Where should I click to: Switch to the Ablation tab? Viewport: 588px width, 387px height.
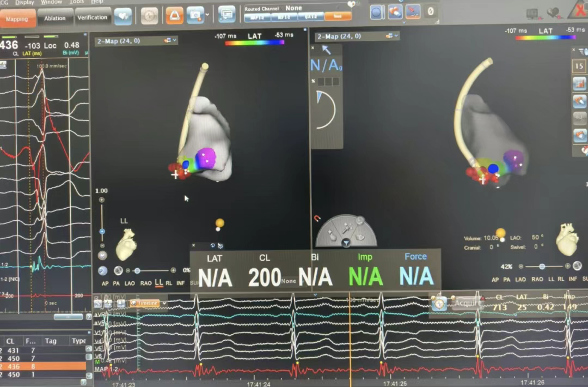click(x=55, y=17)
